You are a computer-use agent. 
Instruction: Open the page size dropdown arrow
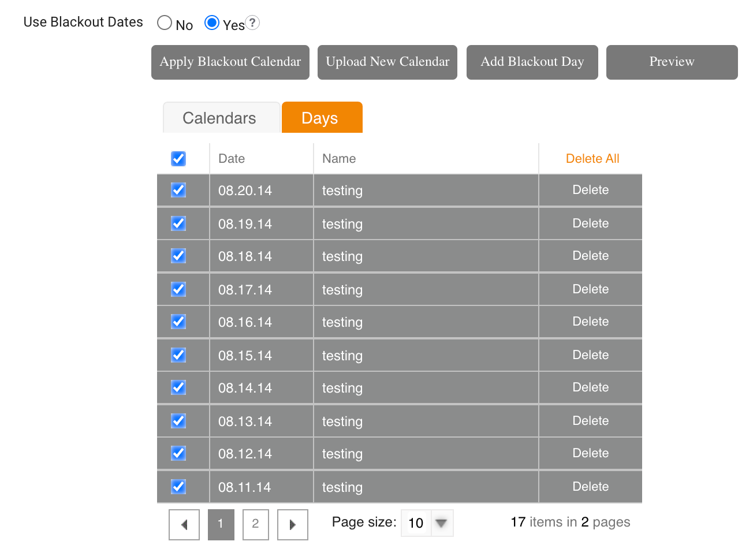442,523
